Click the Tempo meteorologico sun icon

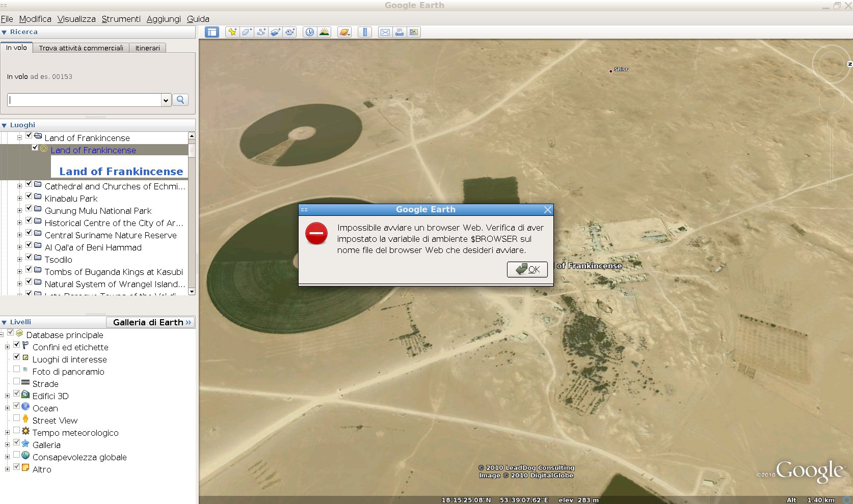[x=25, y=431]
